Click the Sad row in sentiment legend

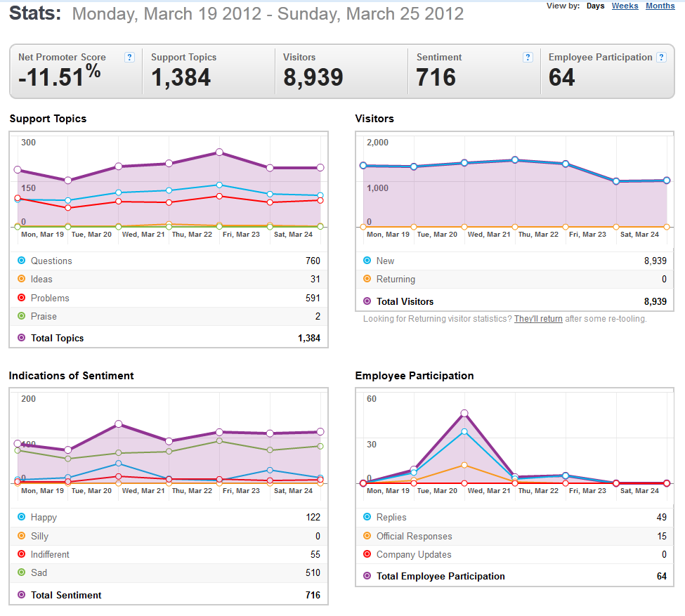click(x=169, y=572)
